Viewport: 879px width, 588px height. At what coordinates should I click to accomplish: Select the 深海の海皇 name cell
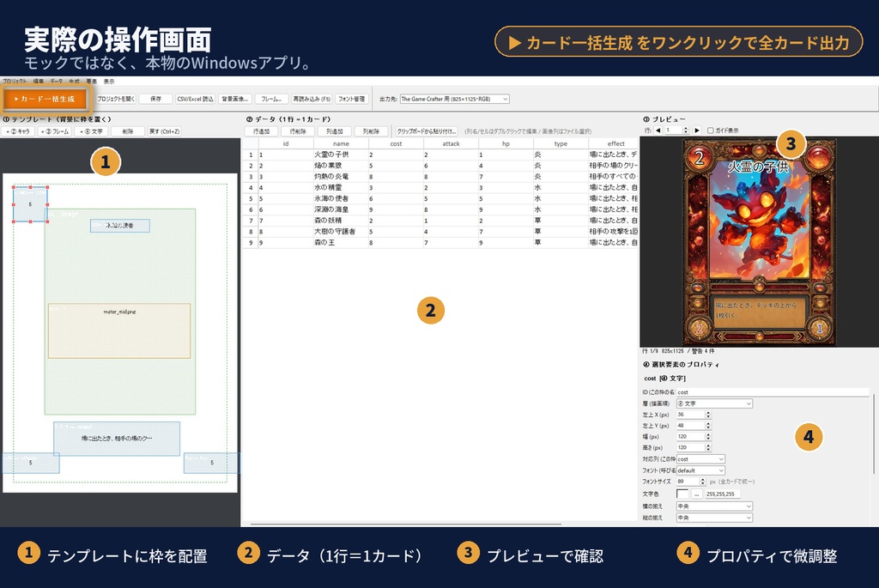click(341, 209)
